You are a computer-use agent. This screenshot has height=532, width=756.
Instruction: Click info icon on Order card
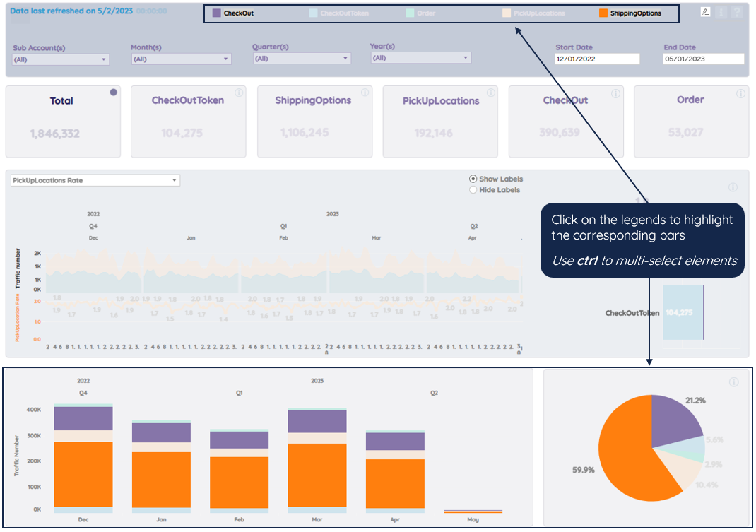[x=740, y=93]
